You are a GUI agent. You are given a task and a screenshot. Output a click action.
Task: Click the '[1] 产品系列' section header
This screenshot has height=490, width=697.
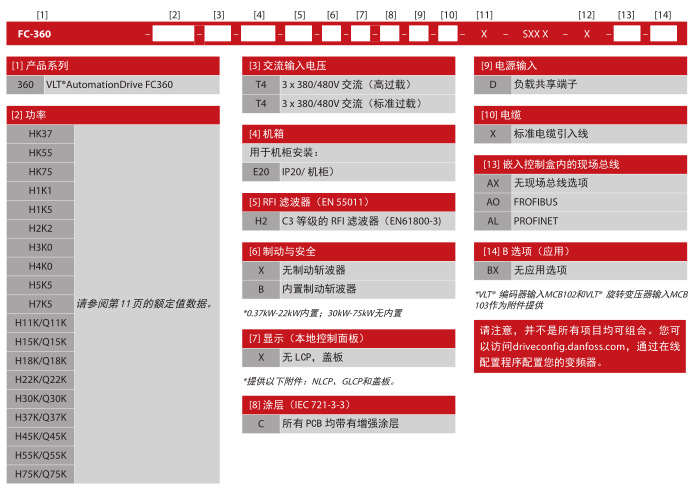point(113,66)
